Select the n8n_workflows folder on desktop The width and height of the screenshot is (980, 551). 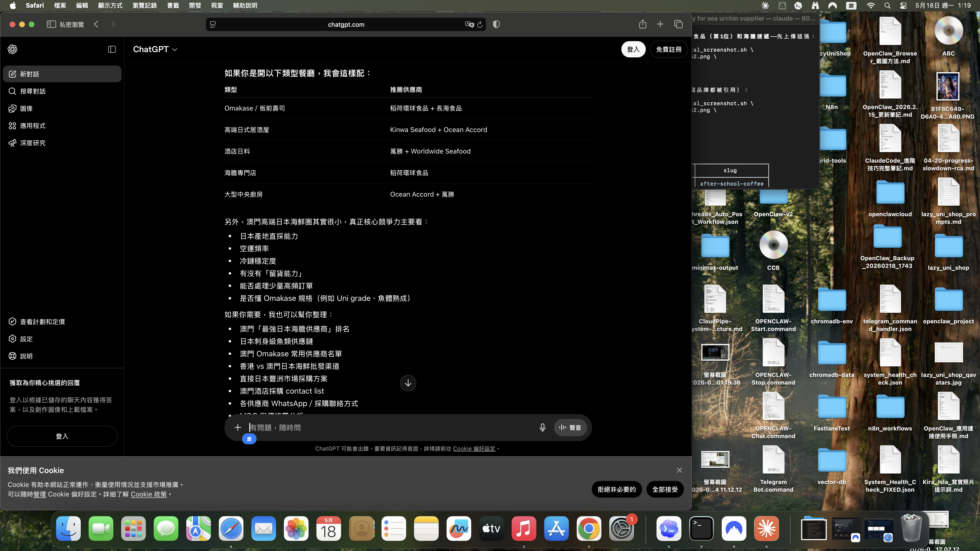[x=890, y=407]
